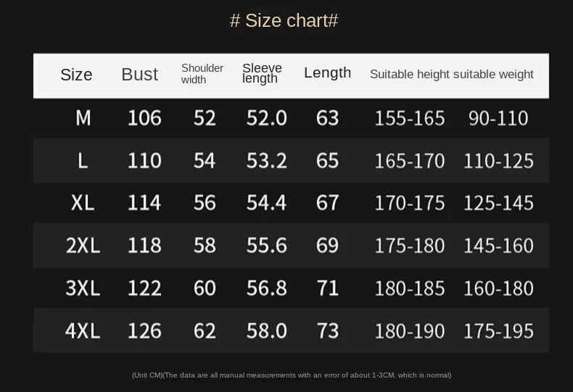This screenshot has height=392, width=573.
Task: Click the shoulder width value 60
Action: pos(205,288)
